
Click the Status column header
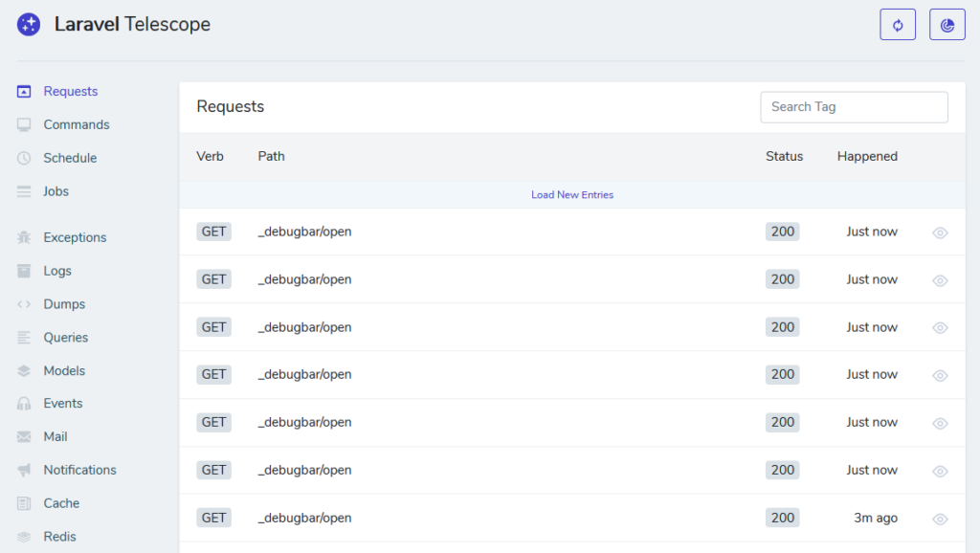pos(785,156)
